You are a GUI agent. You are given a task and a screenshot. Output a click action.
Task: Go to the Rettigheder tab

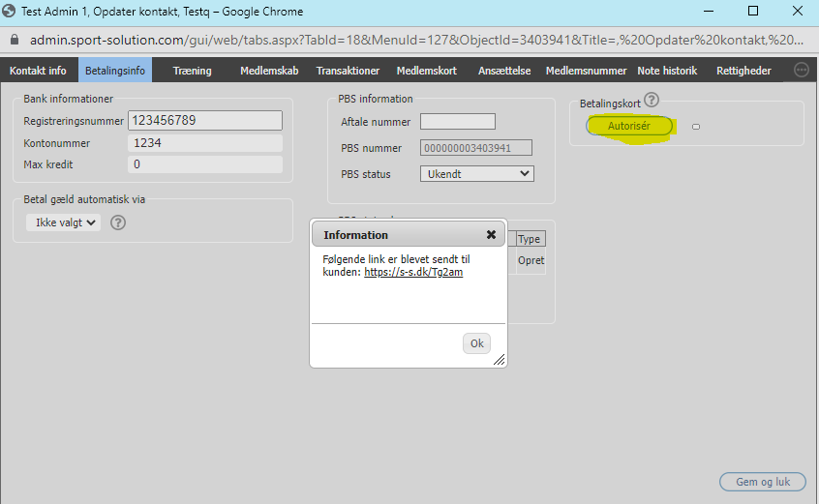coord(743,71)
